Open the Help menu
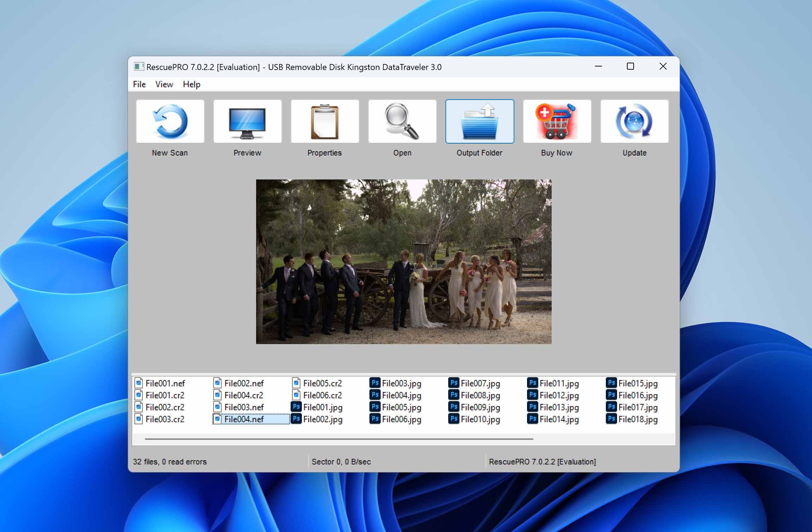812x532 pixels. [x=191, y=84]
